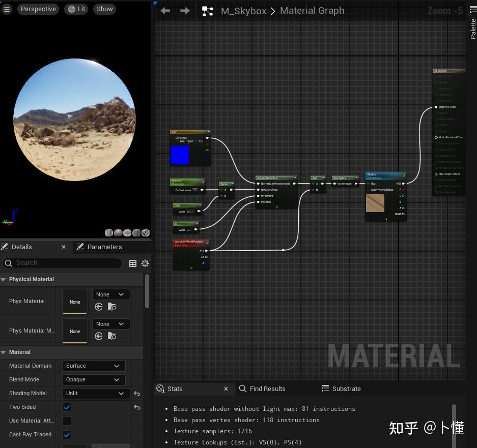Click the Show button in the viewport
Viewport: 477px width, 448px height.
point(104,9)
